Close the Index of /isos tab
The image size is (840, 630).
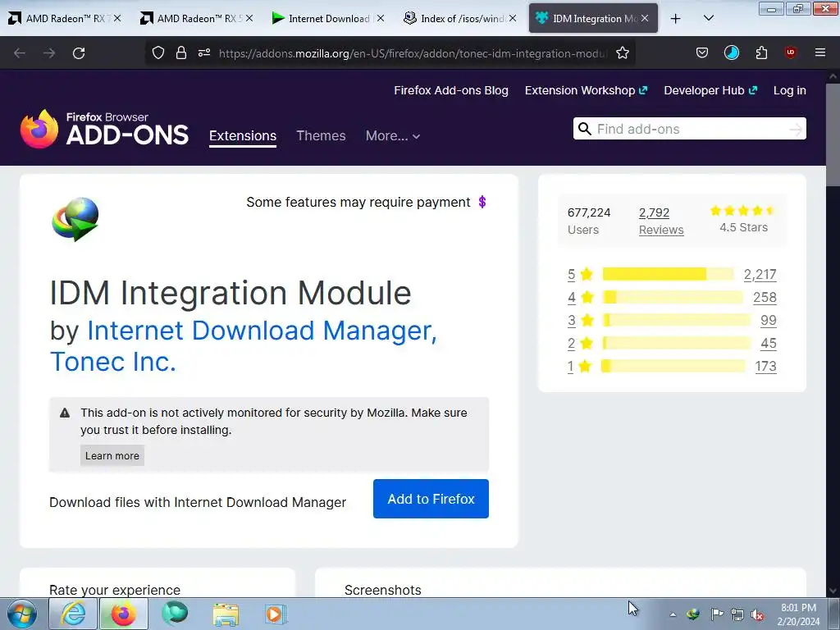[513, 18]
